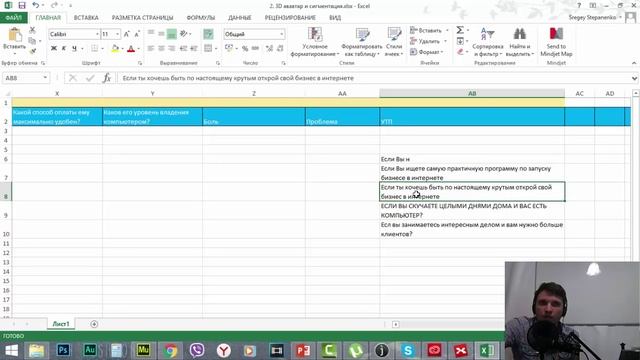The height and width of the screenshot is (360, 640).
Task: Decrease font size with small A icon
Action: [x=137, y=34]
